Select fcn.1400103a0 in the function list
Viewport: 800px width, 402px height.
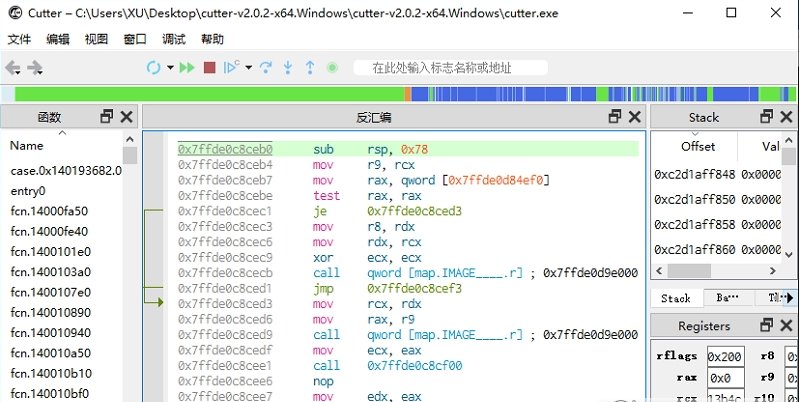click(51, 272)
